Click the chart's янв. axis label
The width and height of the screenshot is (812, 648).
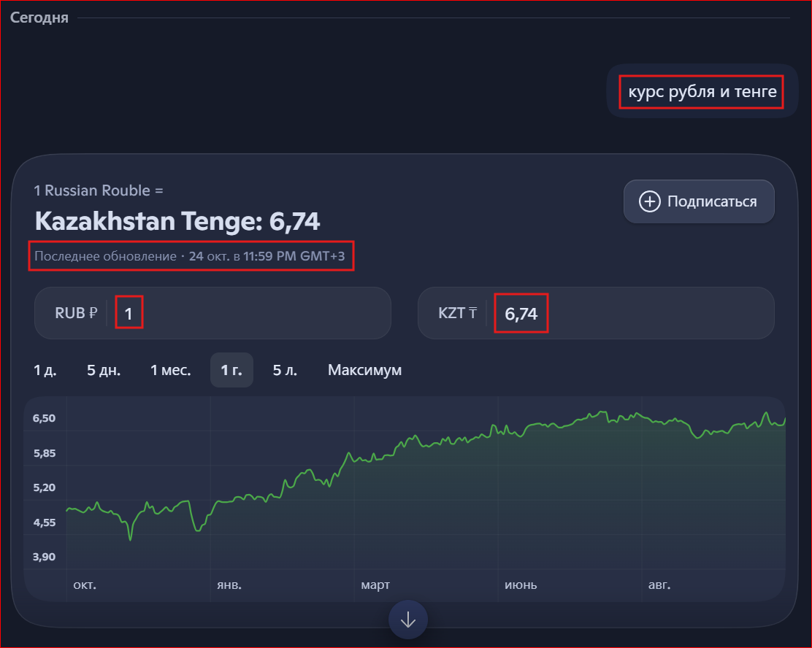point(229,585)
